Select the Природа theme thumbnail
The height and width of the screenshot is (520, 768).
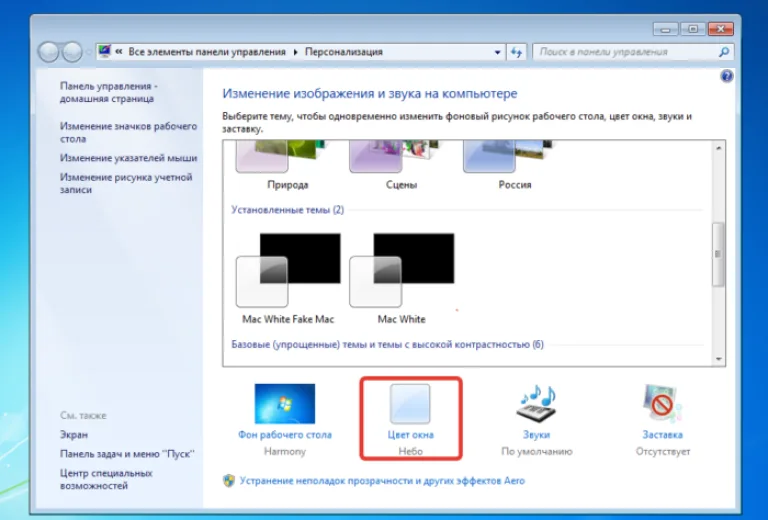point(281,157)
